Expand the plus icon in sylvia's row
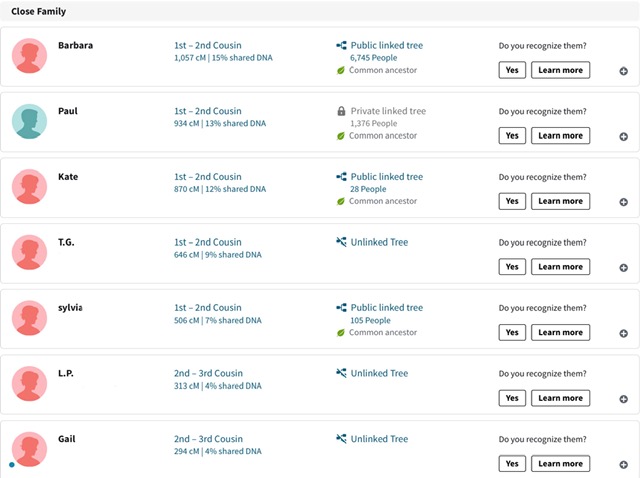640x478 pixels. point(623,333)
